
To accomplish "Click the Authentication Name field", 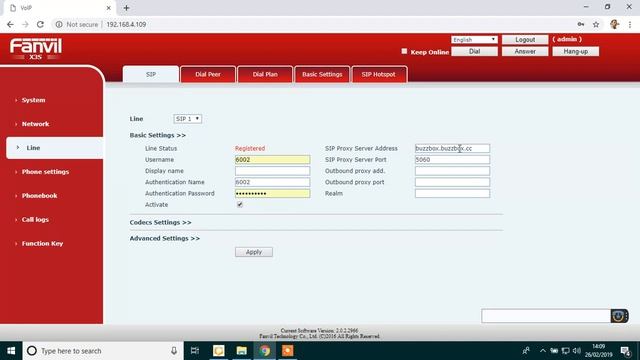I will point(272,182).
